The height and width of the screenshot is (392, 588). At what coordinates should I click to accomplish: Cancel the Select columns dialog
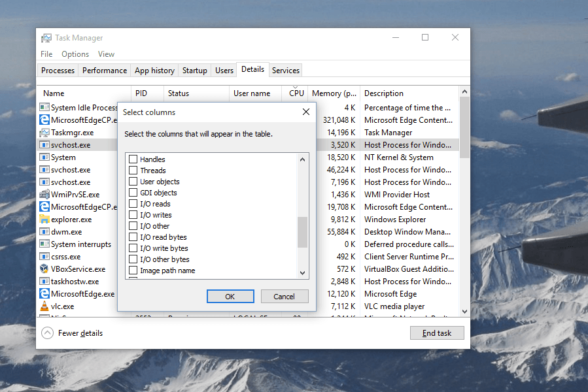point(285,297)
